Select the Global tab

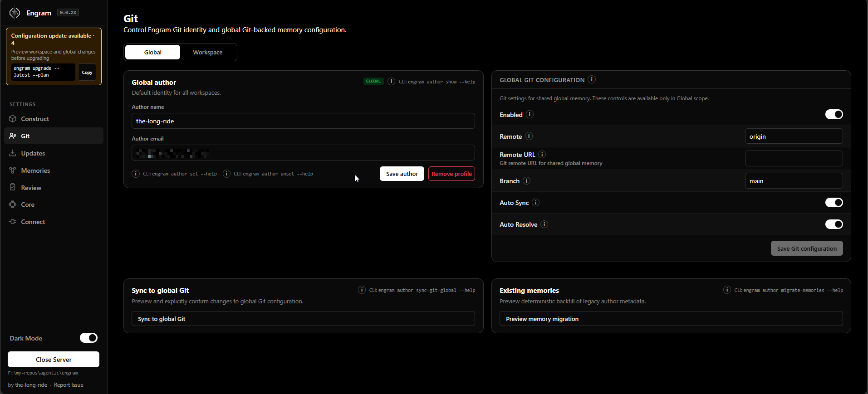click(153, 52)
